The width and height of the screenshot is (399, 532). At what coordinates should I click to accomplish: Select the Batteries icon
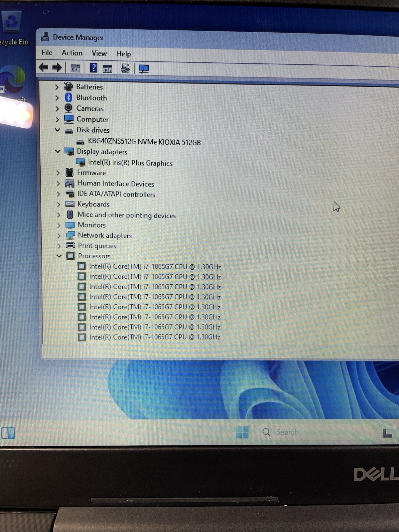pos(68,86)
